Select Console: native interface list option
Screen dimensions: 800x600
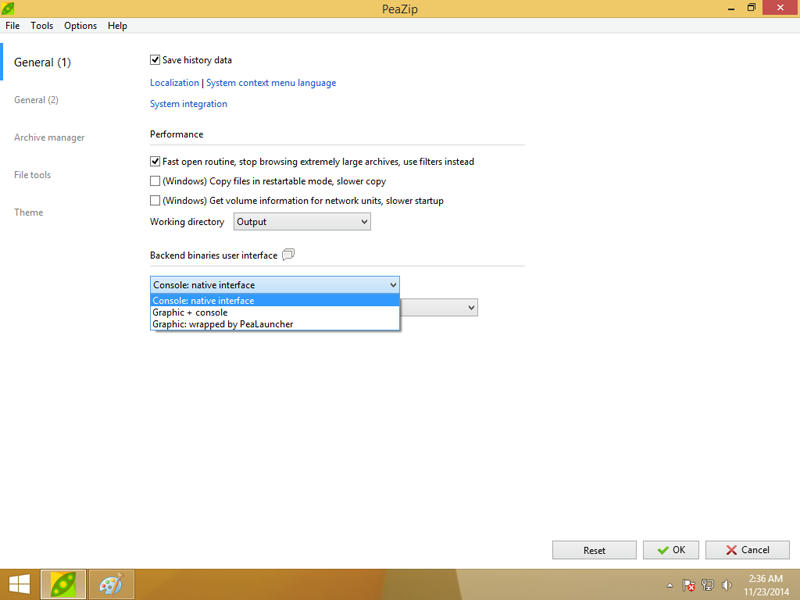275,301
